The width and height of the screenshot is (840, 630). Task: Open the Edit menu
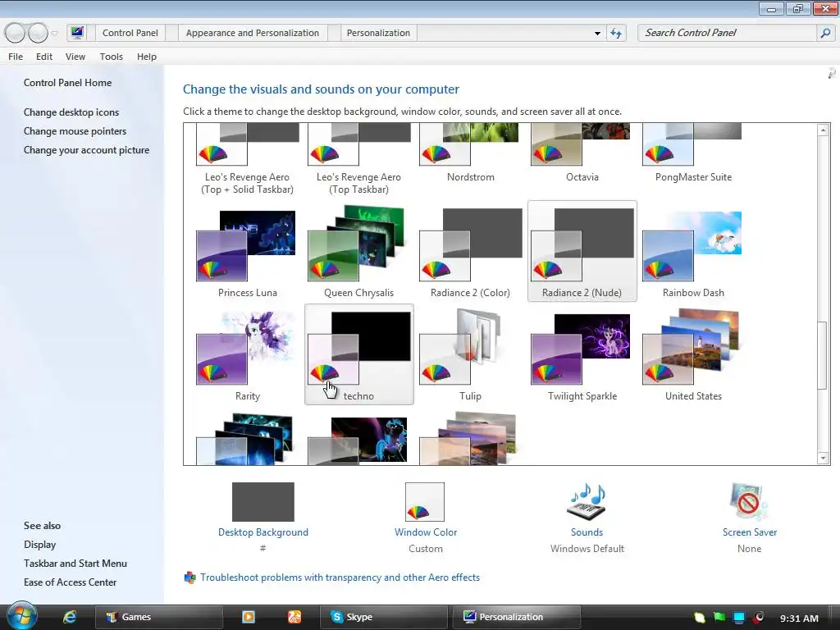(44, 57)
